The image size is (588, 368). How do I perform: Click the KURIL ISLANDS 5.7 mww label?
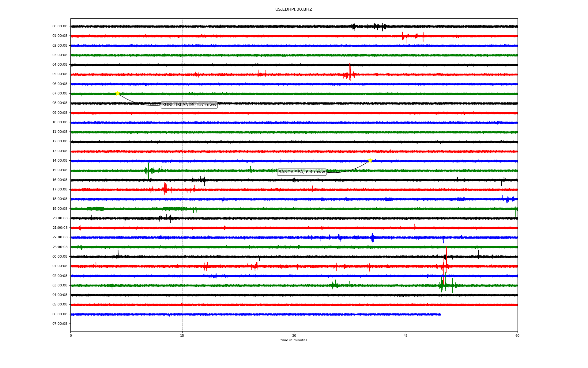(189, 105)
